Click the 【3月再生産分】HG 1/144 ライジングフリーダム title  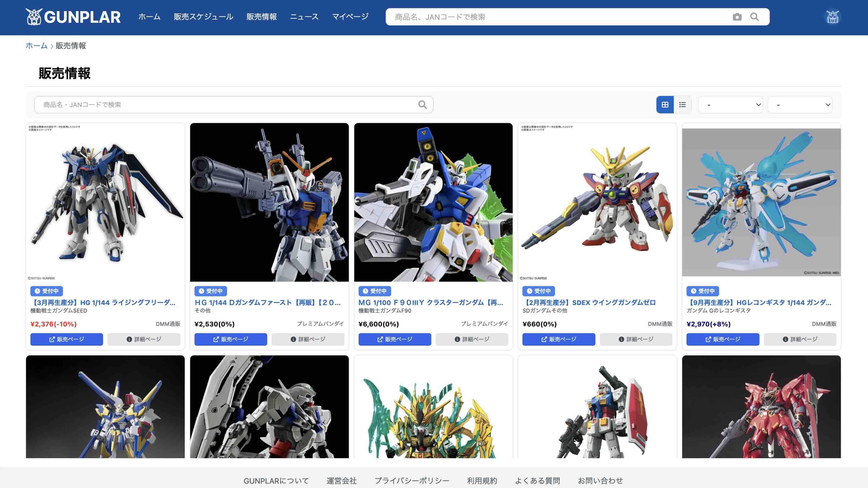pyautogui.click(x=103, y=303)
